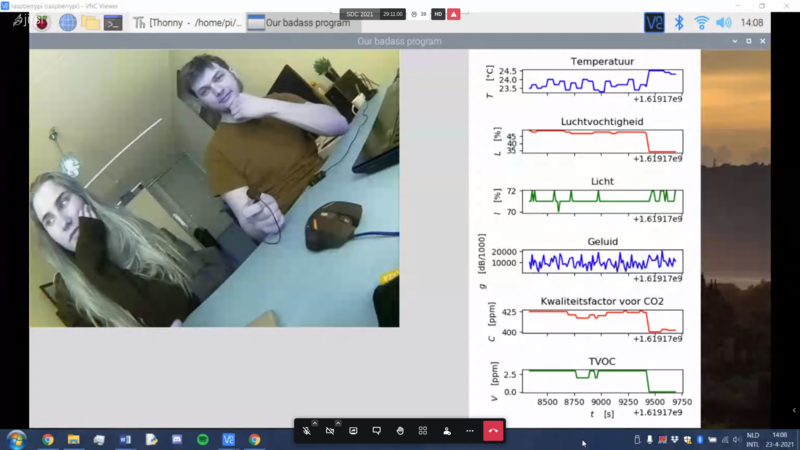Raise your hand in the meeting
800x450 pixels.
pos(400,431)
